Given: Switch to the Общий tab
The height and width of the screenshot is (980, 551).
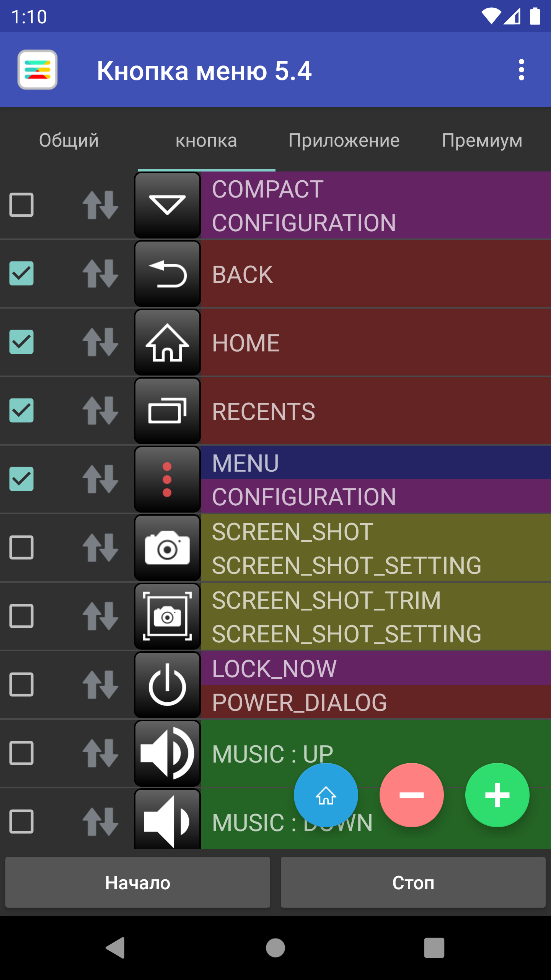Looking at the screenshot, I should (x=69, y=140).
